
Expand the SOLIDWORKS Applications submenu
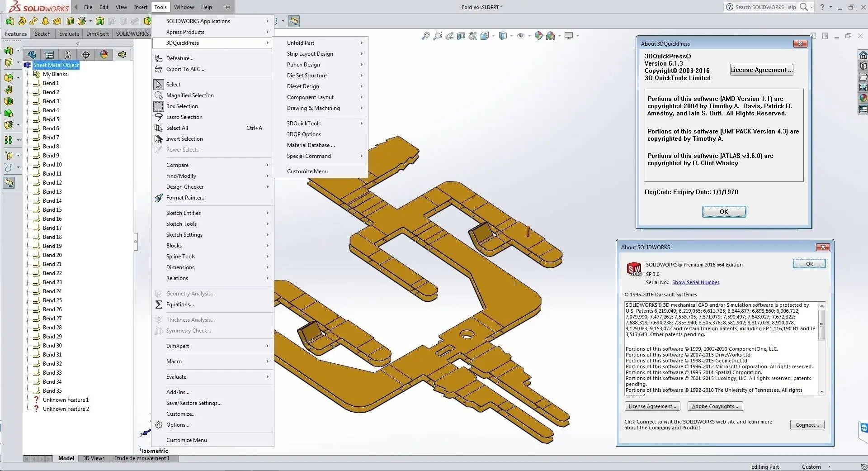[x=212, y=21]
